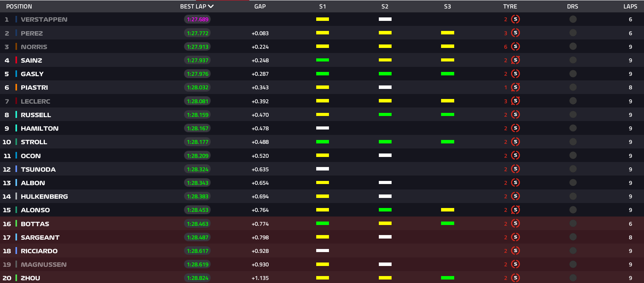Click the TYRE column header
The image size is (644, 283).
click(x=510, y=7)
